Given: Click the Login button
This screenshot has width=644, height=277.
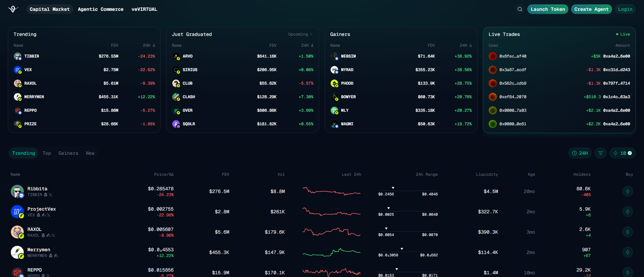Looking at the screenshot, I should point(625,9).
